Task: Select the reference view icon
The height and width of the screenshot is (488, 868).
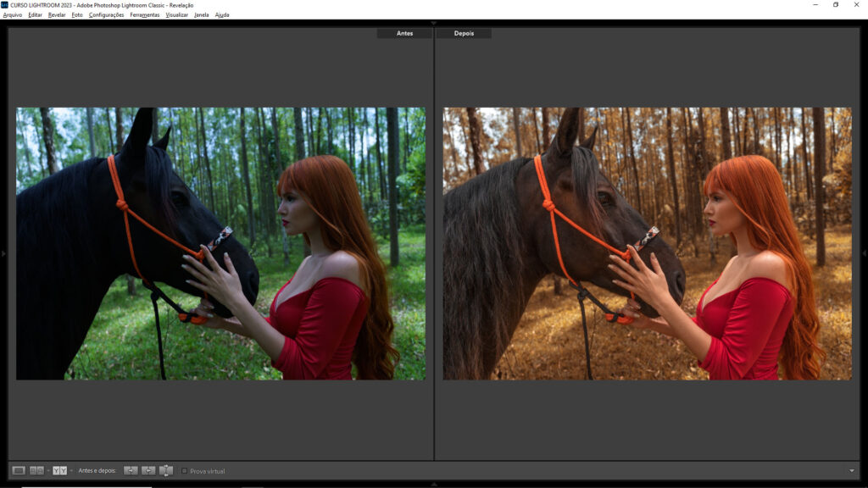Action: click(37, 470)
